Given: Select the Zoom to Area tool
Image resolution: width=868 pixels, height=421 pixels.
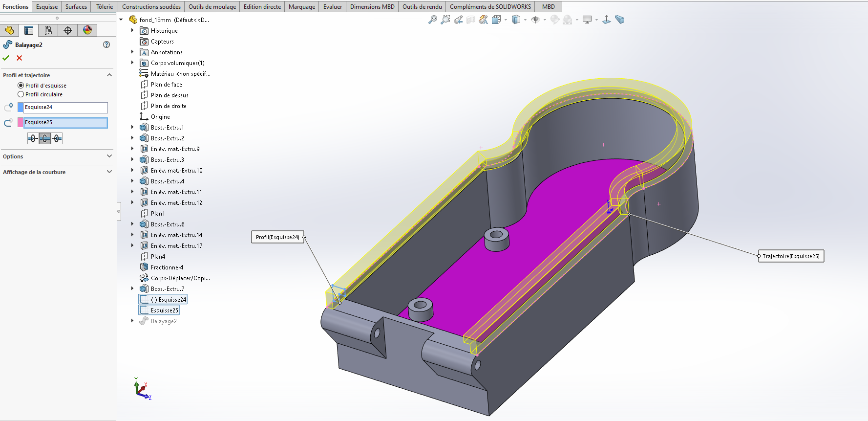Looking at the screenshot, I should coord(445,20).
